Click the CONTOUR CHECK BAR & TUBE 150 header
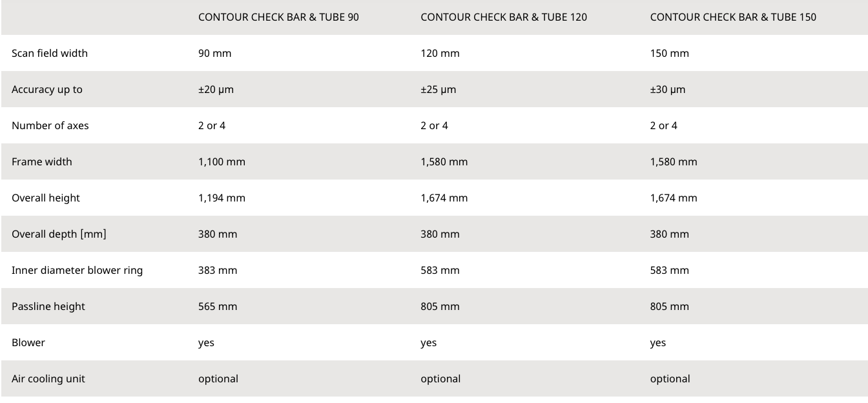Image resolution: width=868 pixels, height=403 pixels. (733, 17)
